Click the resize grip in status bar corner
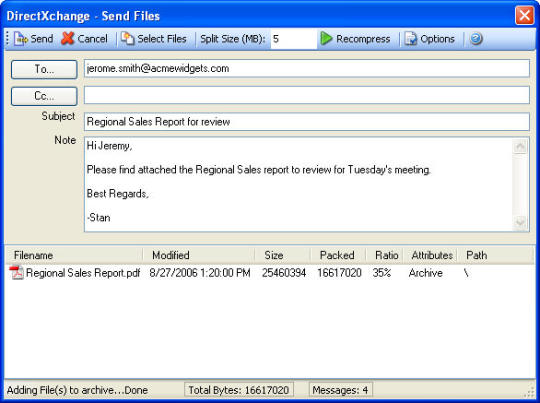This screenshot has height=403, width=540. [530, 393]
